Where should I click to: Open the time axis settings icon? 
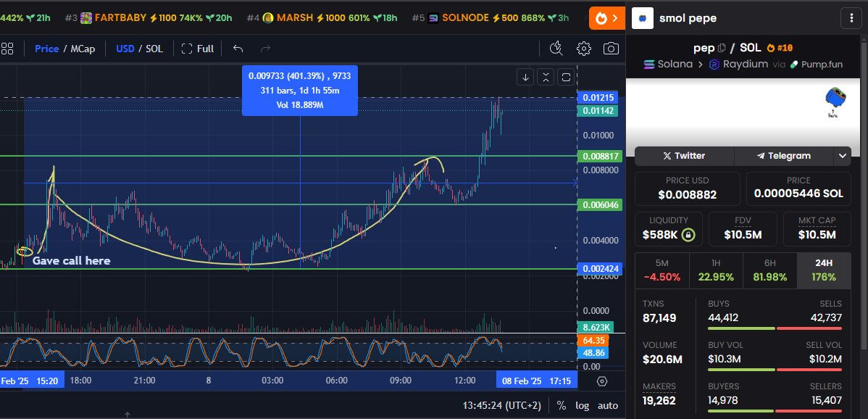(602, 381)
